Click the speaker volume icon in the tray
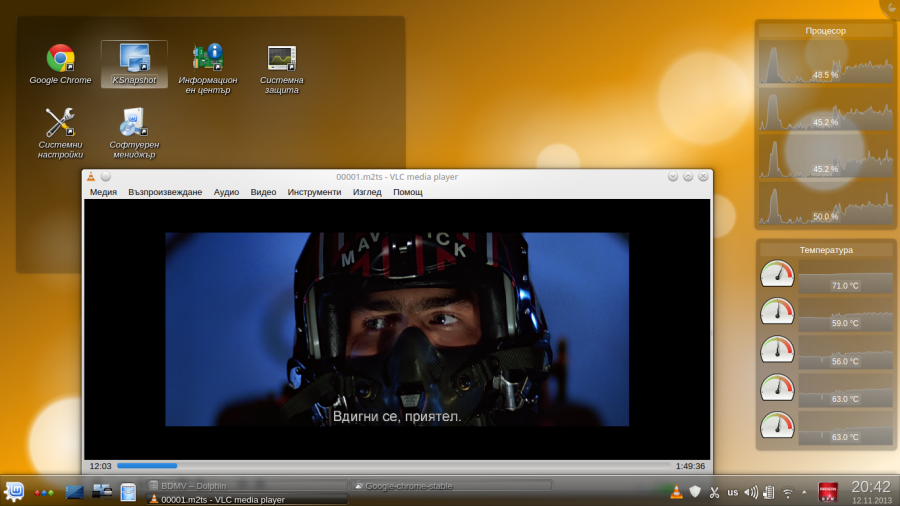 click(750, 492)
